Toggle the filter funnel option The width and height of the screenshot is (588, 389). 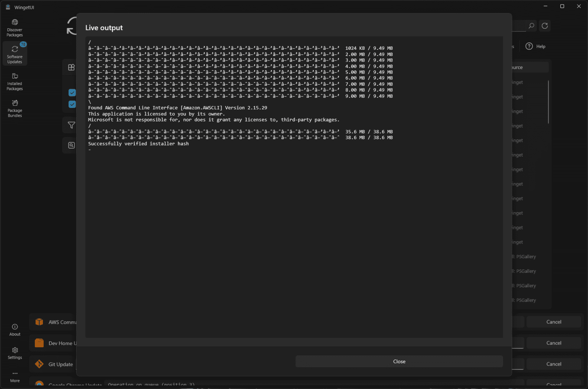71,125
